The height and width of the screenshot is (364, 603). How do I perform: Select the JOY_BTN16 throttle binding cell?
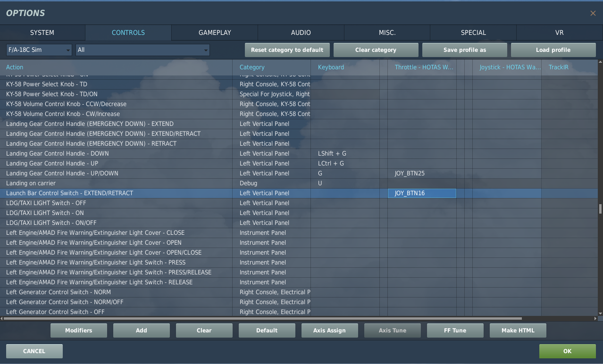click(422, 193)
